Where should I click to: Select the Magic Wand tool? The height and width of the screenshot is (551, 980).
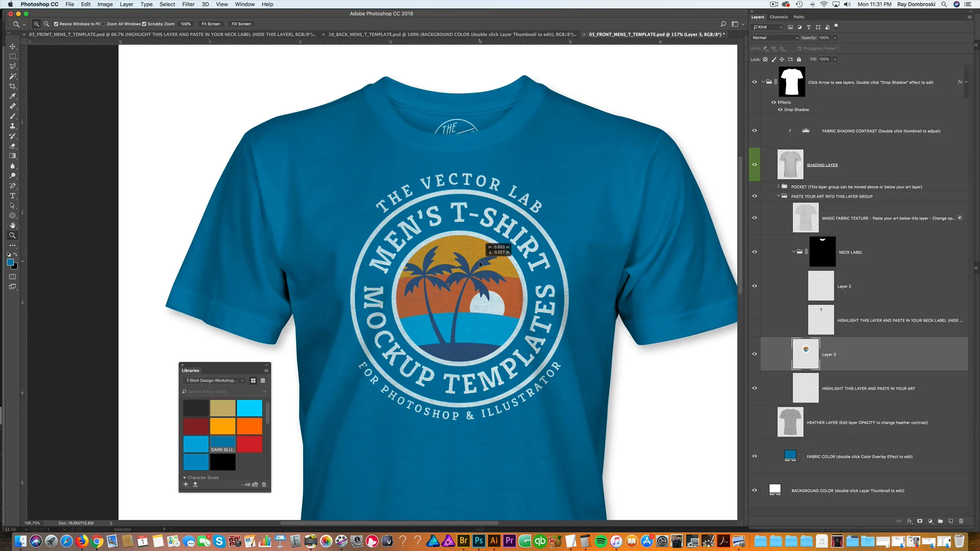(13, 76)
